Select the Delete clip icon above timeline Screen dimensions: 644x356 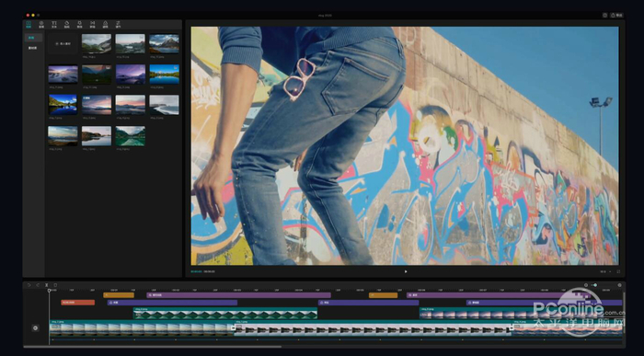55,285
